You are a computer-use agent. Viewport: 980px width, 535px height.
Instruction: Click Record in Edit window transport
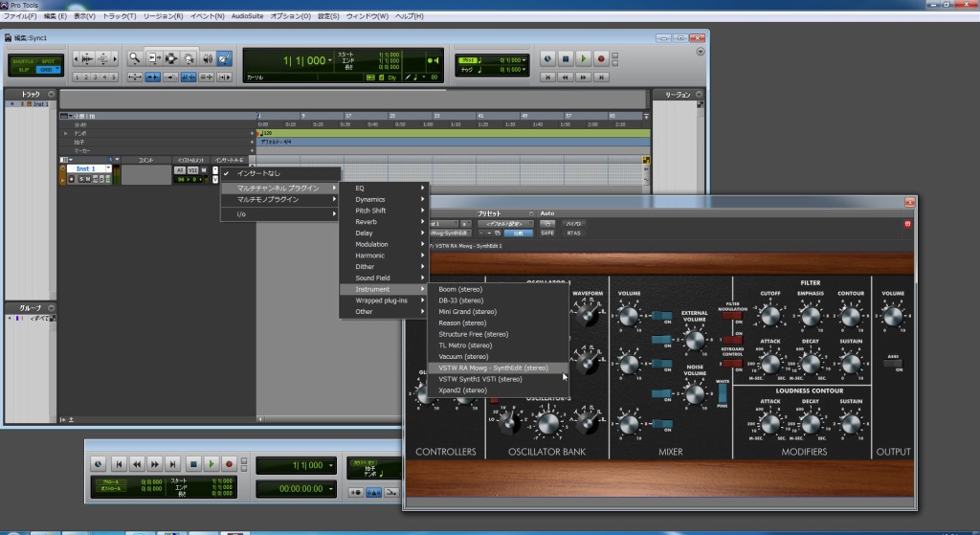tap(601, 58)
